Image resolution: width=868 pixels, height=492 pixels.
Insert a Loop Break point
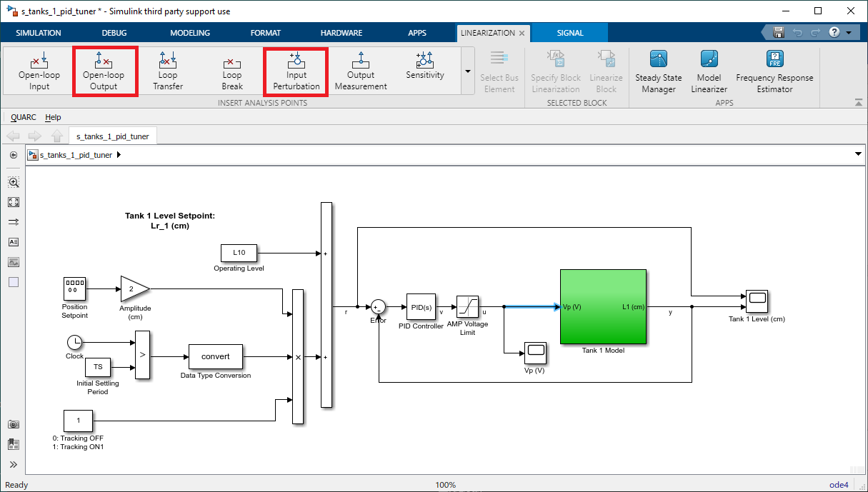point(232,71)
